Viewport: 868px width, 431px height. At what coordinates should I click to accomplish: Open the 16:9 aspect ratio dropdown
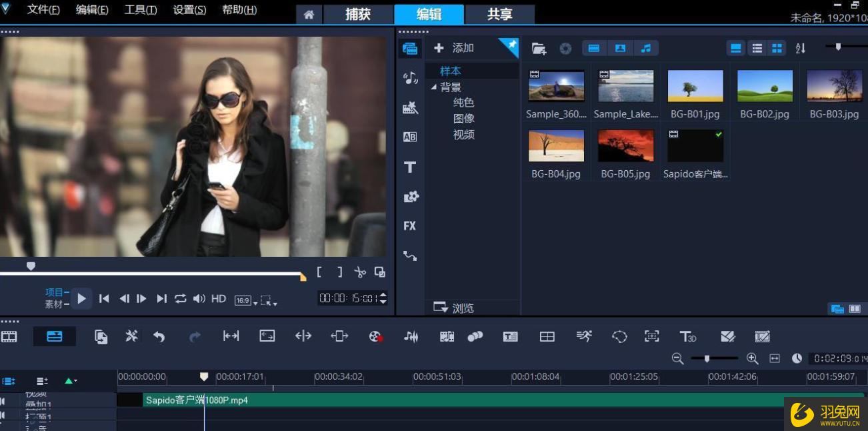(x=245, y=301)
